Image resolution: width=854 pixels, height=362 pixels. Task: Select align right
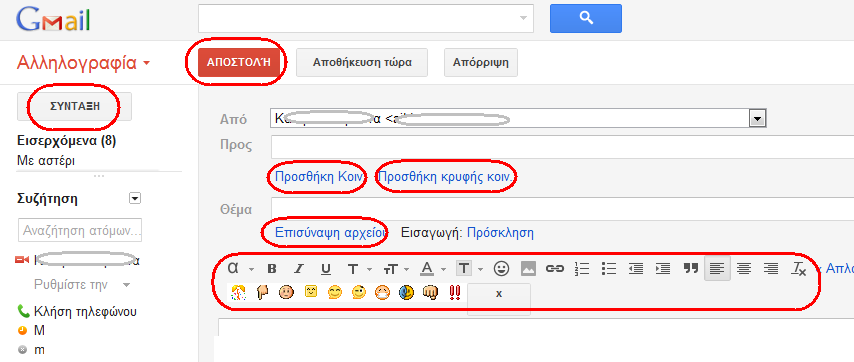pyautogui.click(x=770, y=268)
